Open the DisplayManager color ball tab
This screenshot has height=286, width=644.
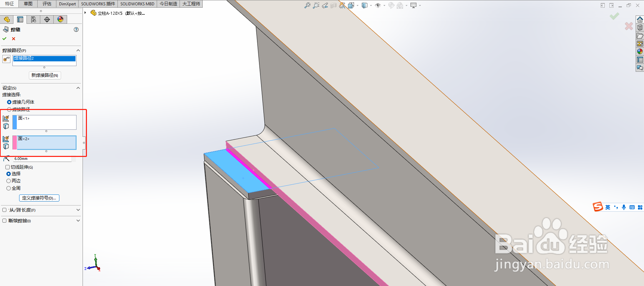tap(60, 19)
